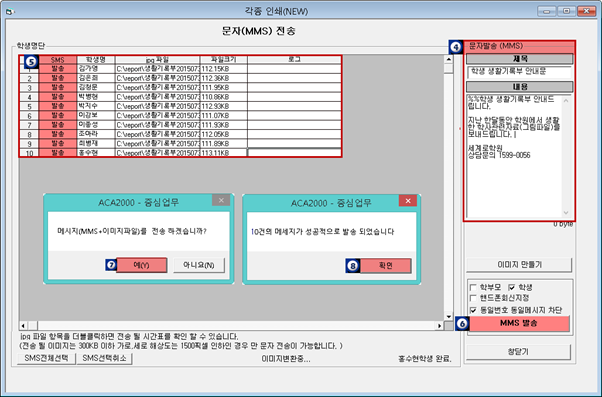Click the student list horizontal scrollbar left arrow
The width and height of the screenshot is (602, 397).
click(23, 326)
